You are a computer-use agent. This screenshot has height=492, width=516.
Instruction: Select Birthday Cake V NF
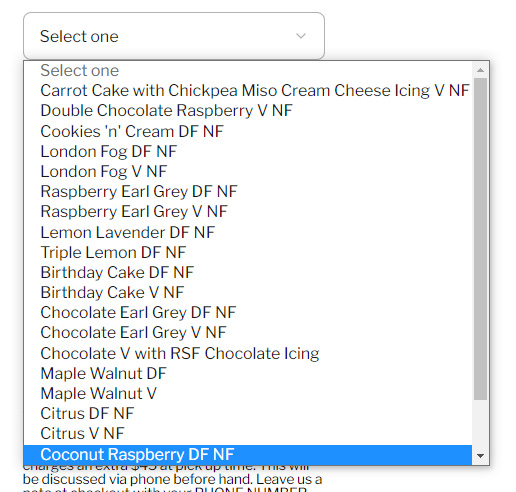tap(248, 292)
